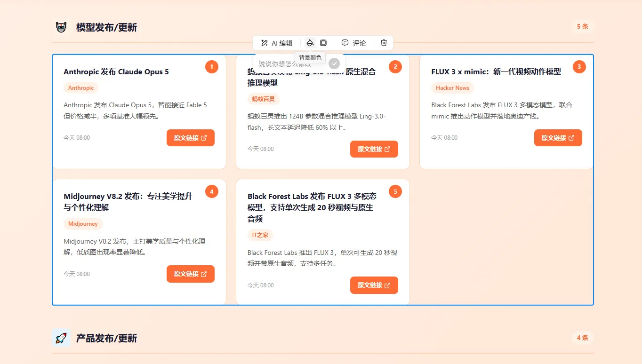
Task: Click the number 5 badge on Black Forest card
Action: pos(395,191)
